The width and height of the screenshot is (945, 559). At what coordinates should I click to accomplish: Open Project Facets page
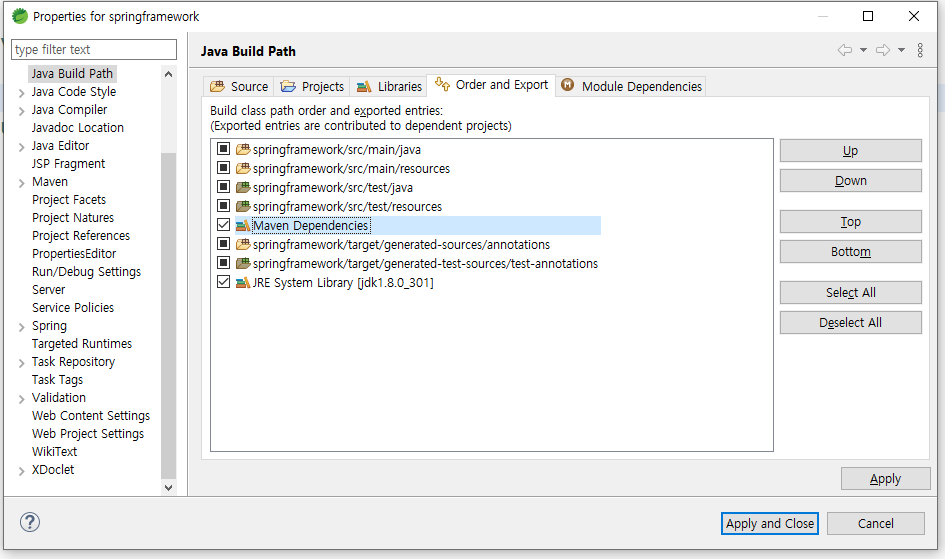tap(69, 199)
